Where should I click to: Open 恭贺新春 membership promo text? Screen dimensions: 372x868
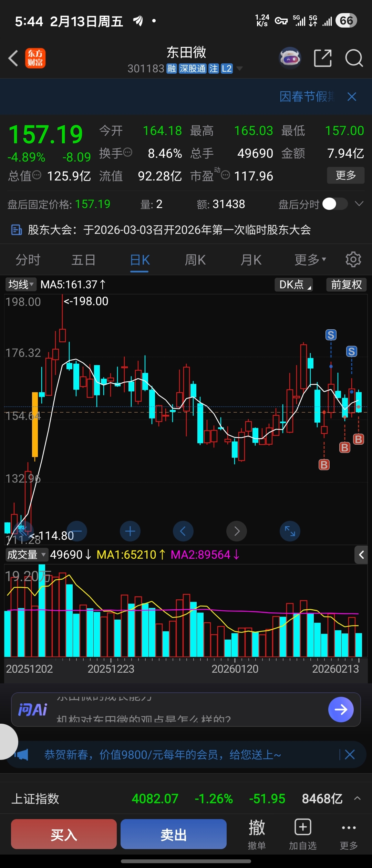tap(163, 755)
